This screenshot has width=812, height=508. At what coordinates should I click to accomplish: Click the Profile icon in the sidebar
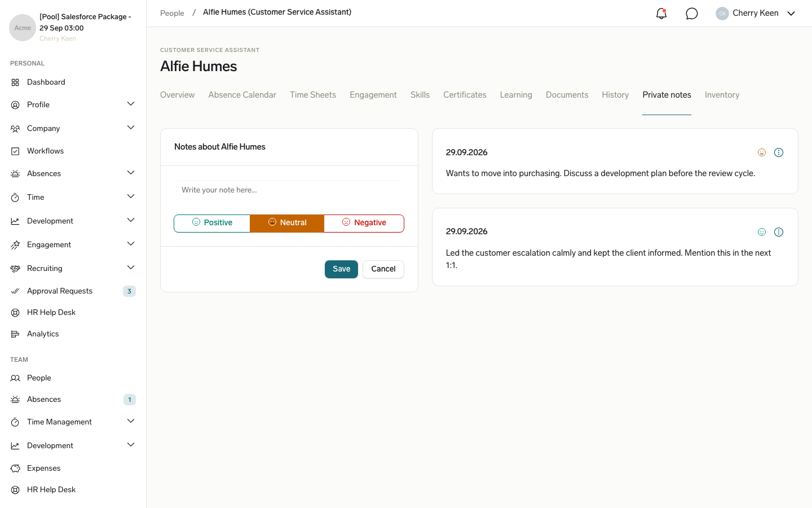[x=15, y=105]
